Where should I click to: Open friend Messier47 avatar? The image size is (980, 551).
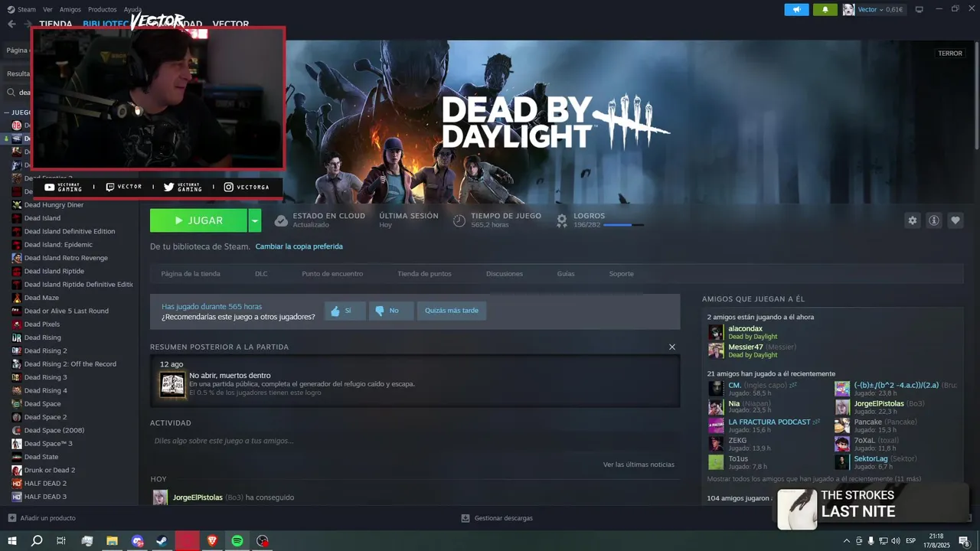(x=716, y=350)
